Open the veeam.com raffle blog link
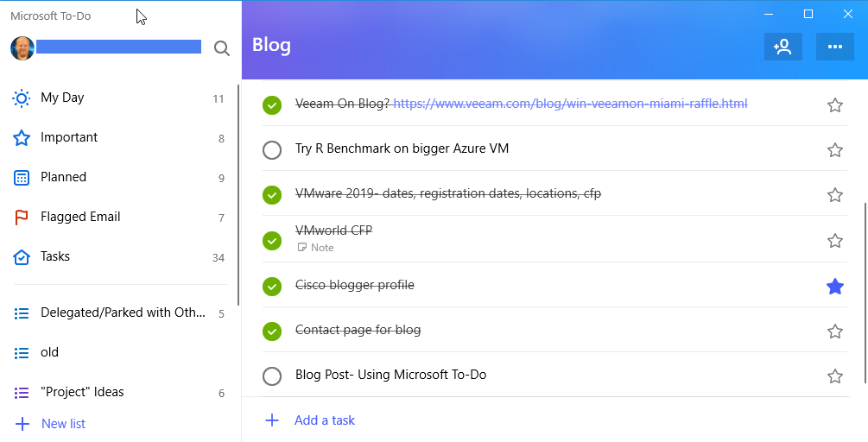The height and width of the screenshot is (442, 868). click(570, 104)
